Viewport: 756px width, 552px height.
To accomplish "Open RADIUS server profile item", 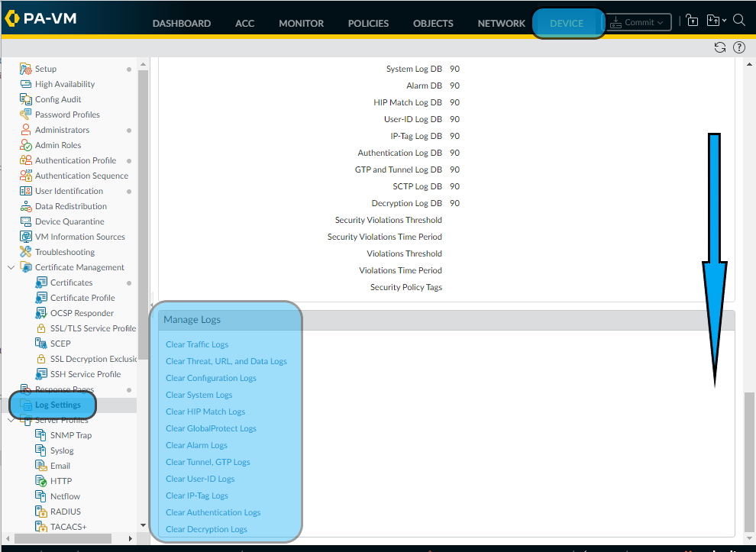I will (66, 512).
